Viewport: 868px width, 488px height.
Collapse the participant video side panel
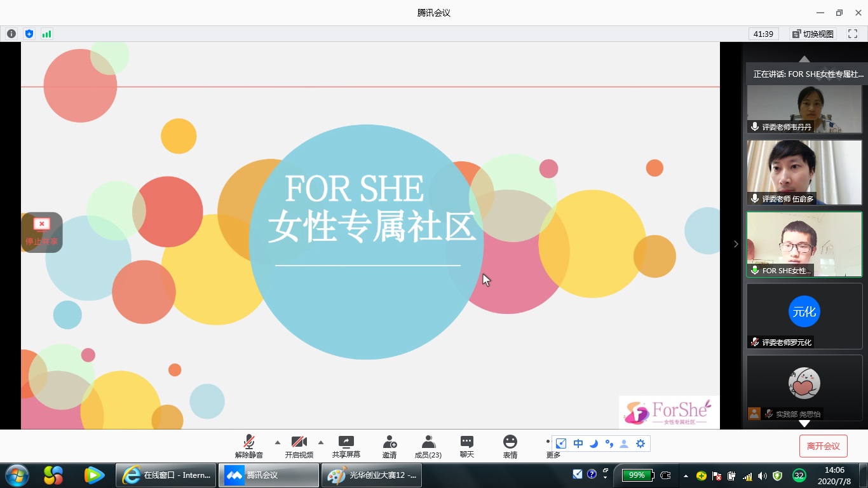[736, 244]
